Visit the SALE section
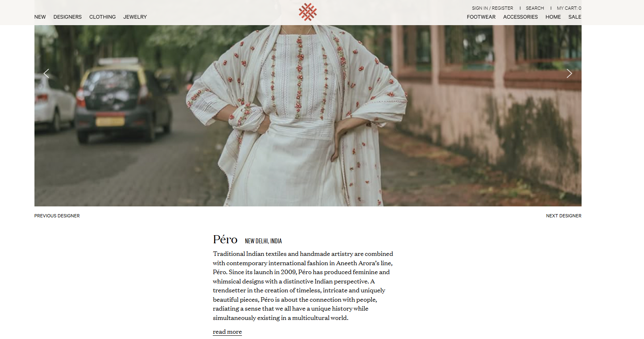Image resolution: width=644 pixels, height=339 pixels. click(x=575, y=17)
